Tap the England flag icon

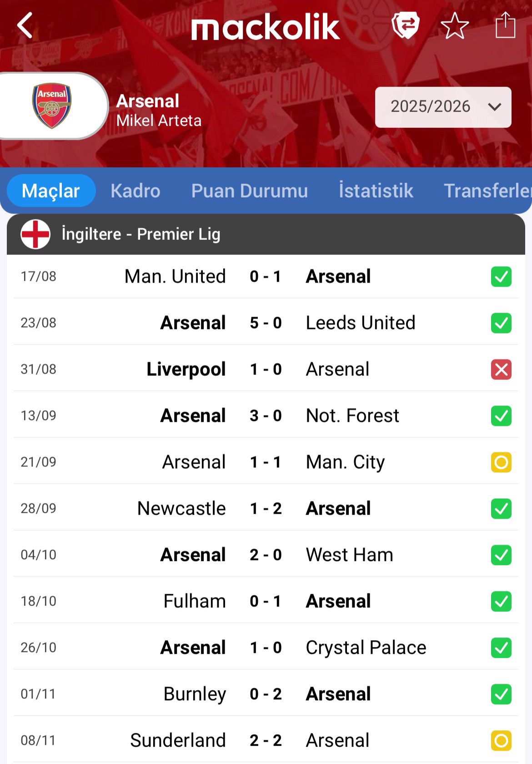pos(35,234)
